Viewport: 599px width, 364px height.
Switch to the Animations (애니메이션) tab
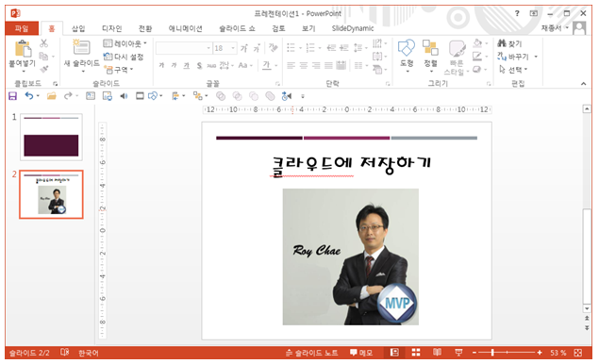tap(186, 28)
